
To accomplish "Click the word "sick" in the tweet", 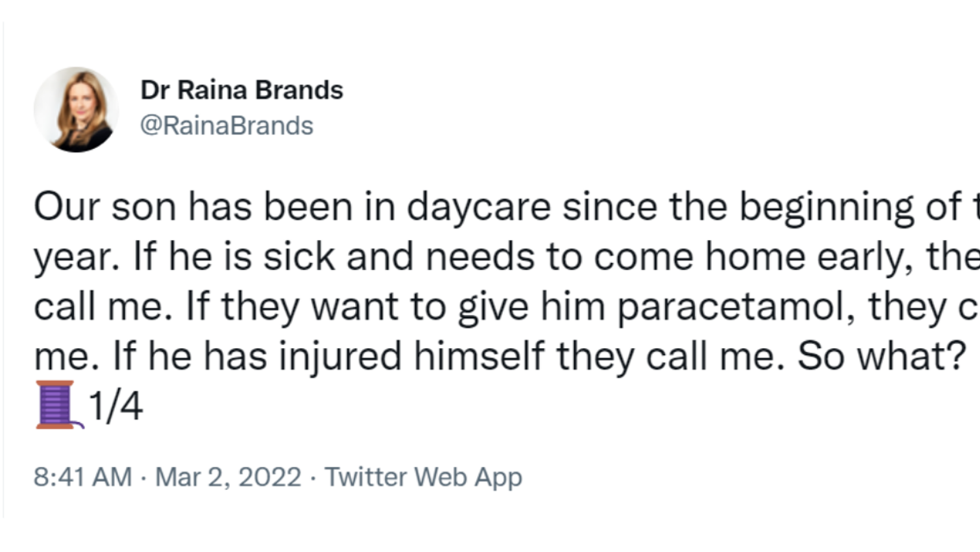I will [x=299, y=258].
